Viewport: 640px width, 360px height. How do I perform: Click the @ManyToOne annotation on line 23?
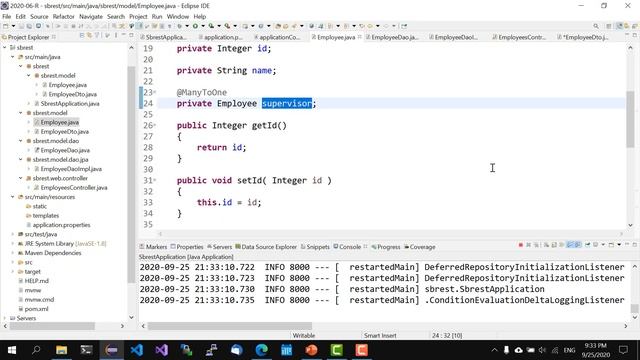pyautogui.click(x=202, y=93)
